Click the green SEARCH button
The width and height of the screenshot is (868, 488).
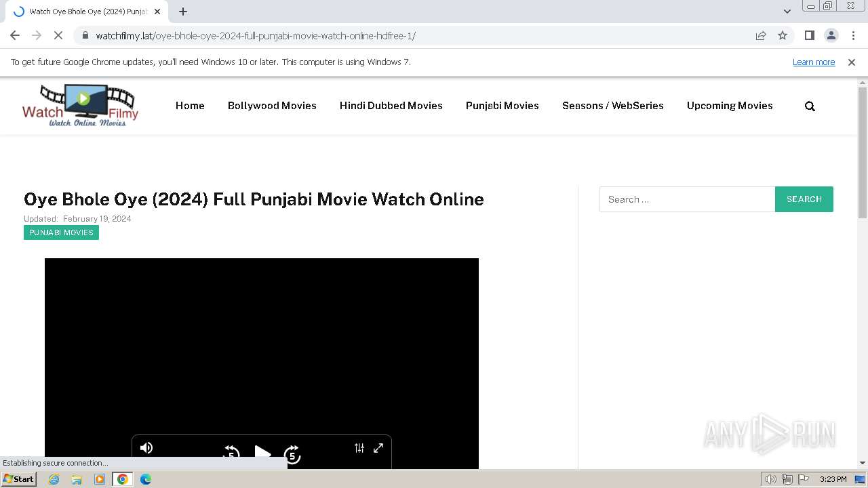[804, 199]
